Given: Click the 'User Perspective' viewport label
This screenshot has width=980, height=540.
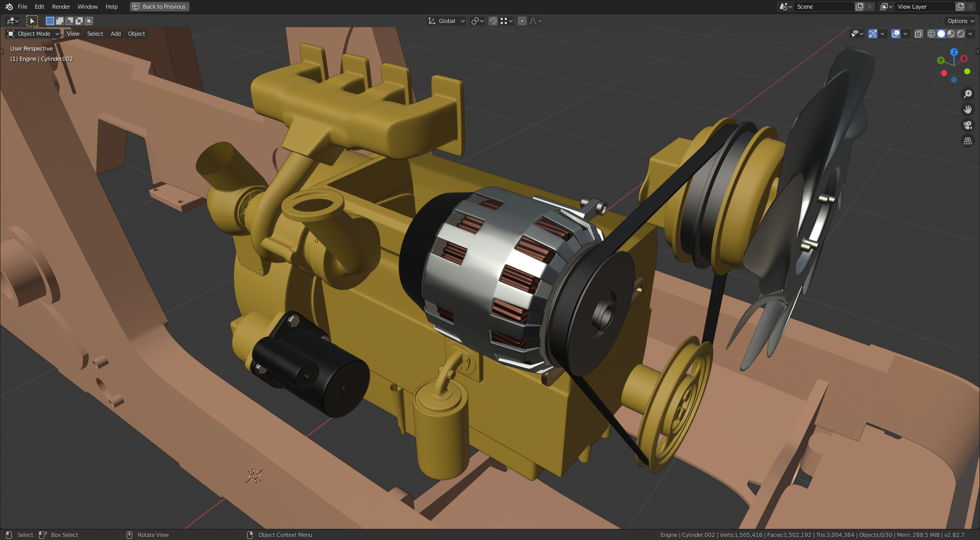Looking at the screenshot, I should (x=32, y=49).
